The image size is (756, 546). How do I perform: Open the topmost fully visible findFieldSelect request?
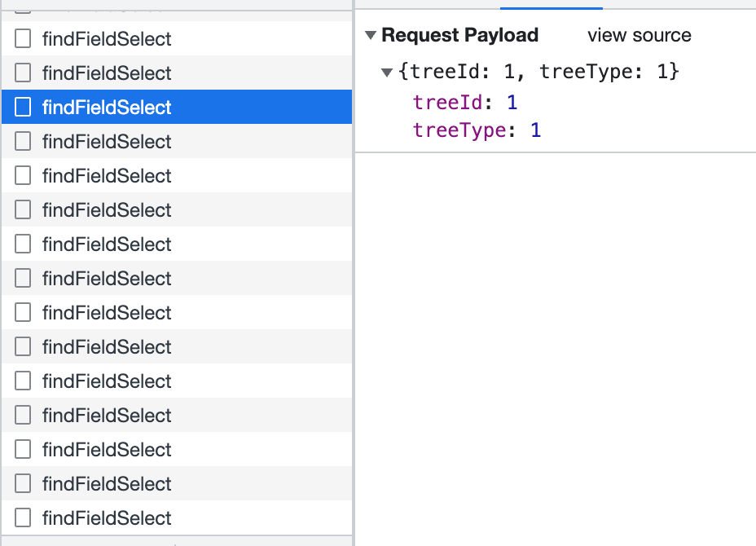[107, 39]
